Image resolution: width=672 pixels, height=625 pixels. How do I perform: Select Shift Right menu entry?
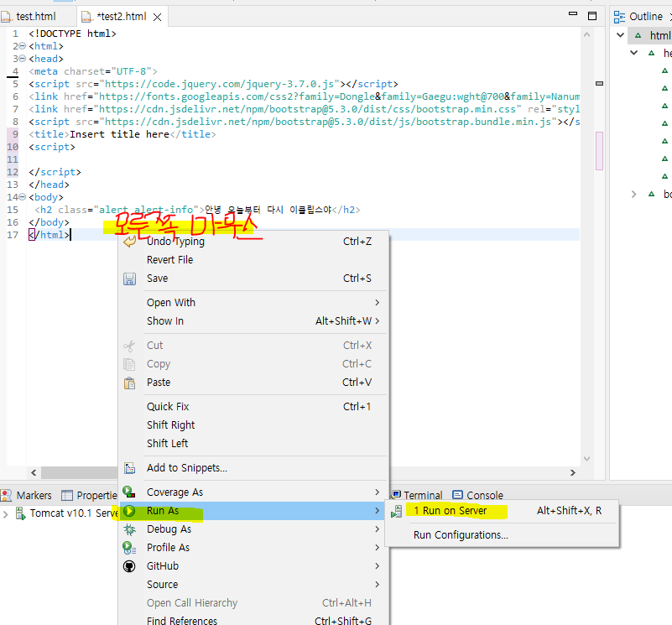[253, 425]
